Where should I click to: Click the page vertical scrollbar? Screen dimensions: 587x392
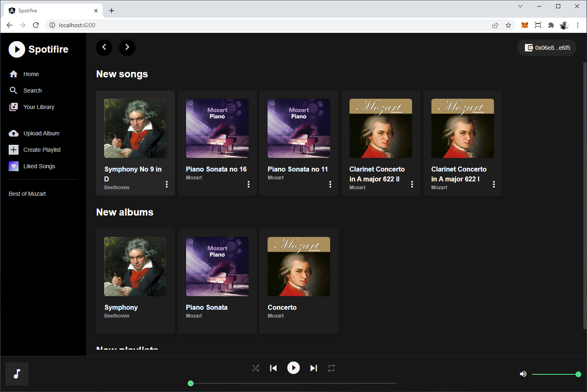pos(585,195)
